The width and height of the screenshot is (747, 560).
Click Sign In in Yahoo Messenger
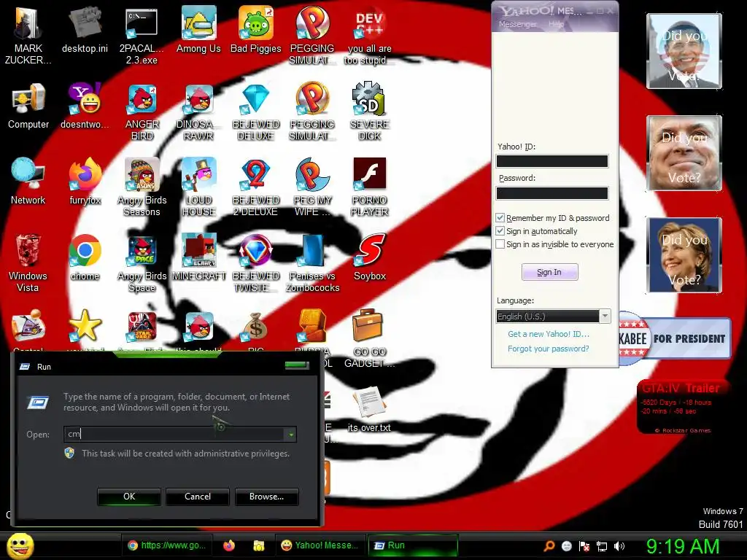coord(550,272)
